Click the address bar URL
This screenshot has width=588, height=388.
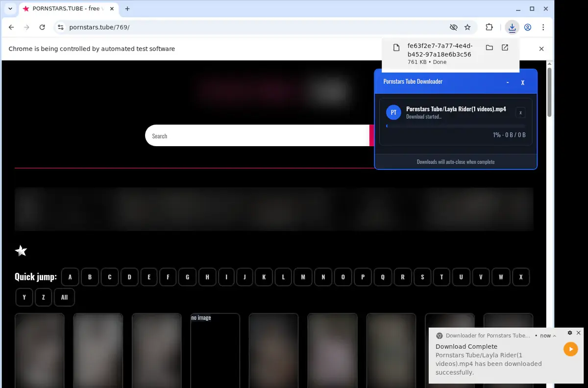99,27
